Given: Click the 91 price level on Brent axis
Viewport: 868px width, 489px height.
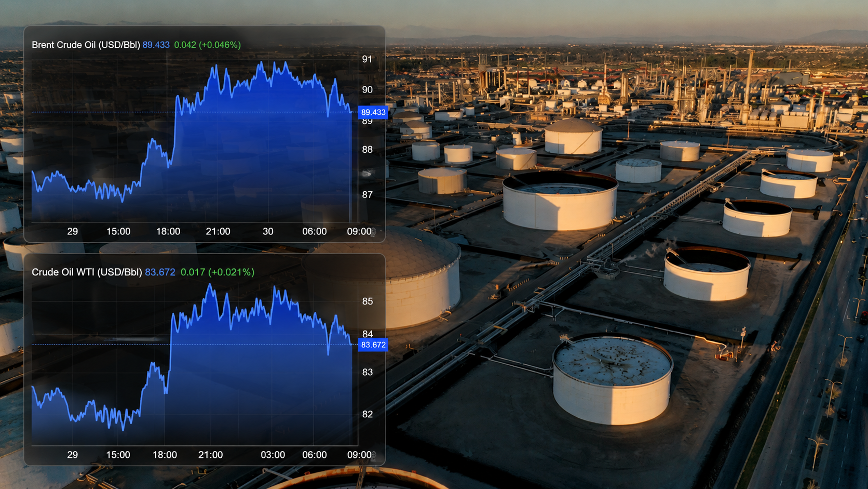Looking at the screenshot, I should click(x=367, y=59).
